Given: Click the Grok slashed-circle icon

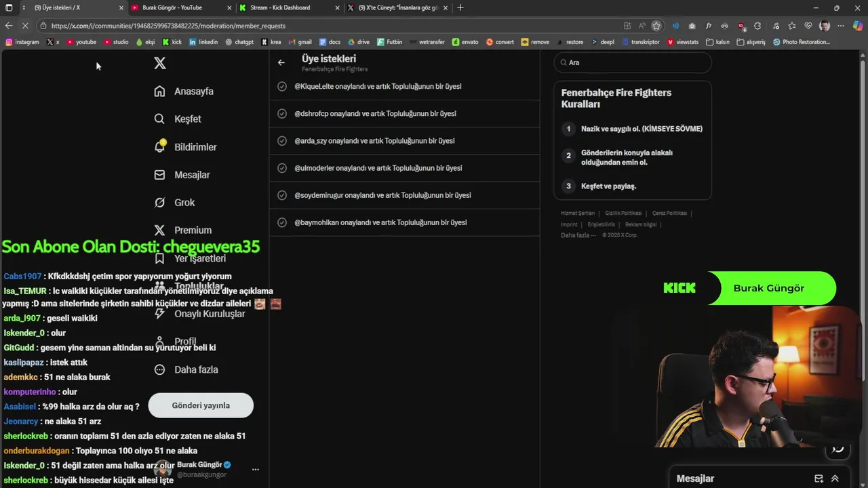Looking at the screenshot, I should 159,203.
